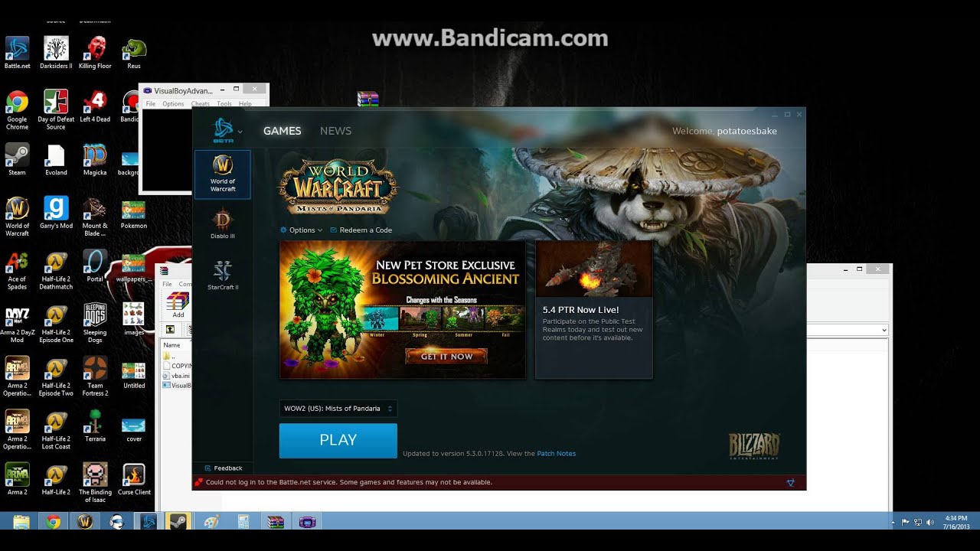This screenshot has width=980, height=551.
Task: Click GET IT NOW on the Blossoming Ancient banner
Action: pos(446,356)
